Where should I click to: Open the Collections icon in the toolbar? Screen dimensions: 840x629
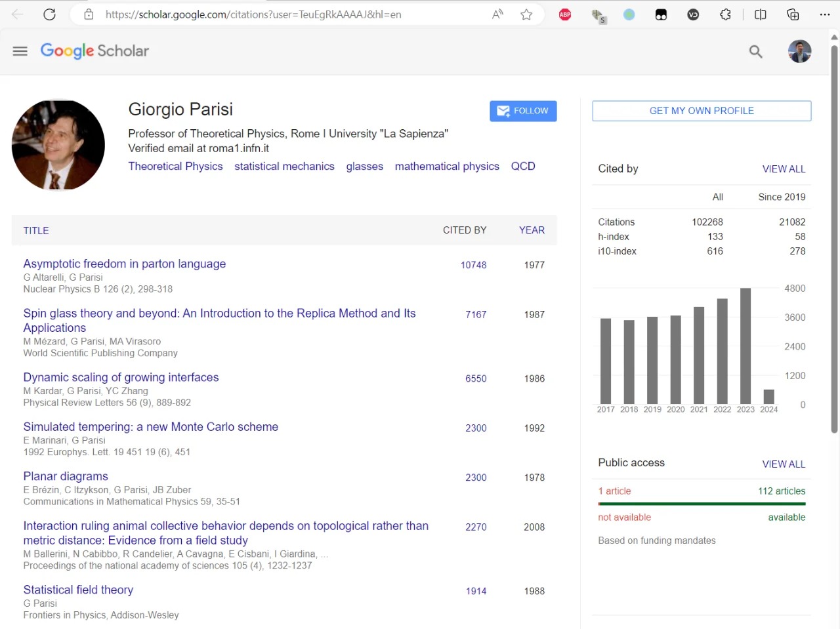[793, 14]
